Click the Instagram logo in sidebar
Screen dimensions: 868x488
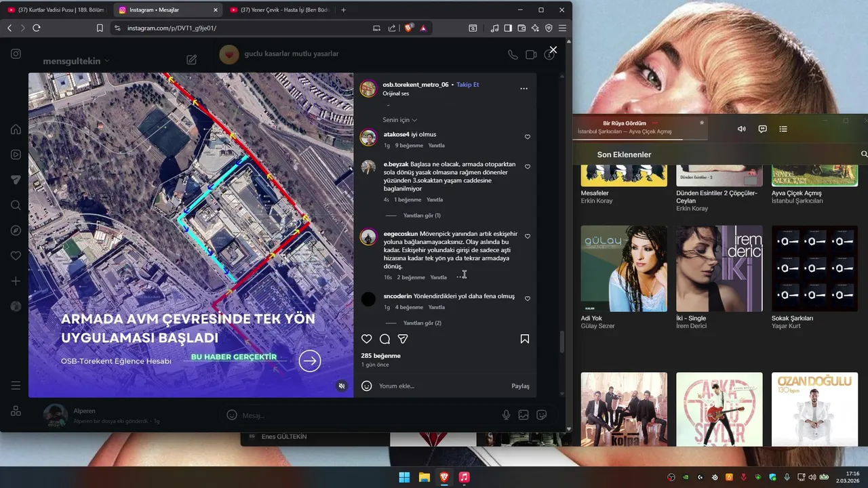pos(16,54)
